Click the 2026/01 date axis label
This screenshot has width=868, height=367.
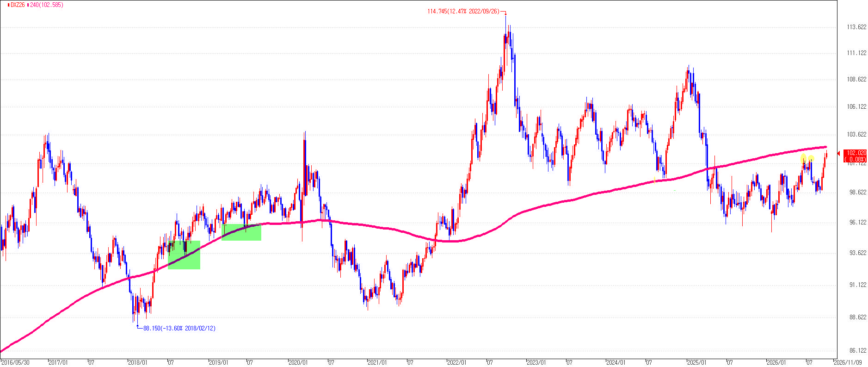coord(776,362)
